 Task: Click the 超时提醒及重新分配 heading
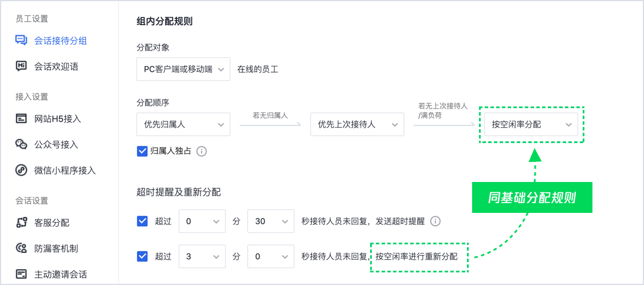pyautogui.click(x=179, y=192)
